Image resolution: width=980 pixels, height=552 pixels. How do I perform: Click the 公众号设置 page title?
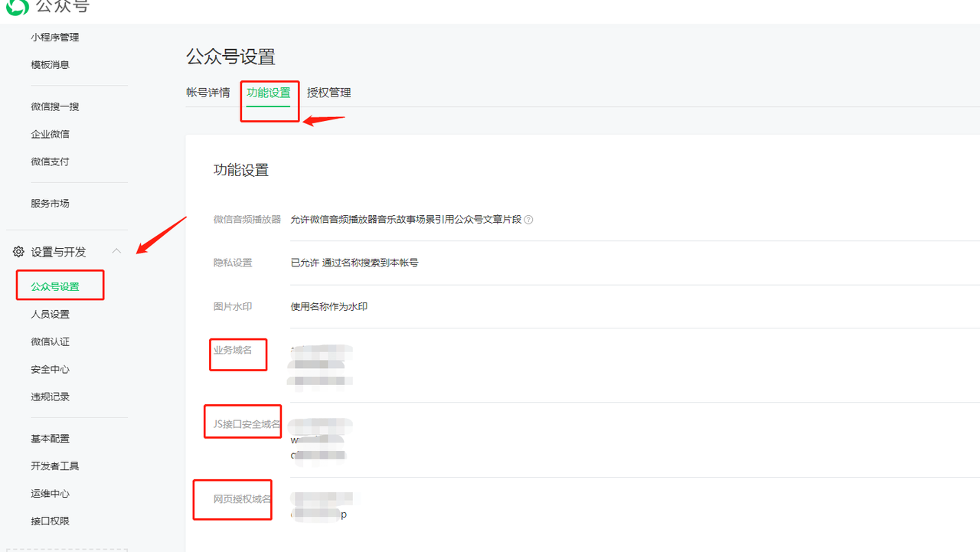tap(230, 57)
